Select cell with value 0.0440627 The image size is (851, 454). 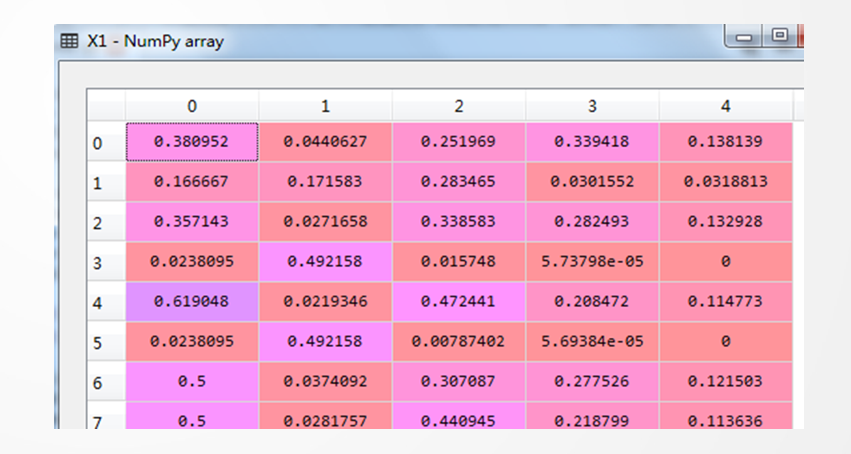pyautogui.click(x=326, y=142)
